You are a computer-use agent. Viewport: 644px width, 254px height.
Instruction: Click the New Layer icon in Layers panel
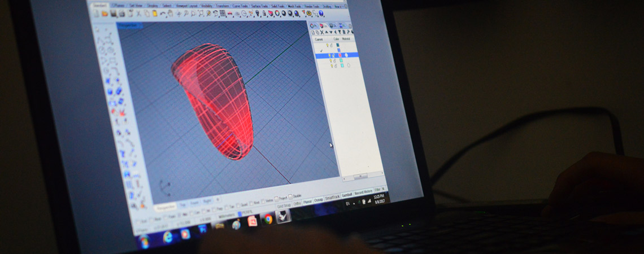pos(313,32)
